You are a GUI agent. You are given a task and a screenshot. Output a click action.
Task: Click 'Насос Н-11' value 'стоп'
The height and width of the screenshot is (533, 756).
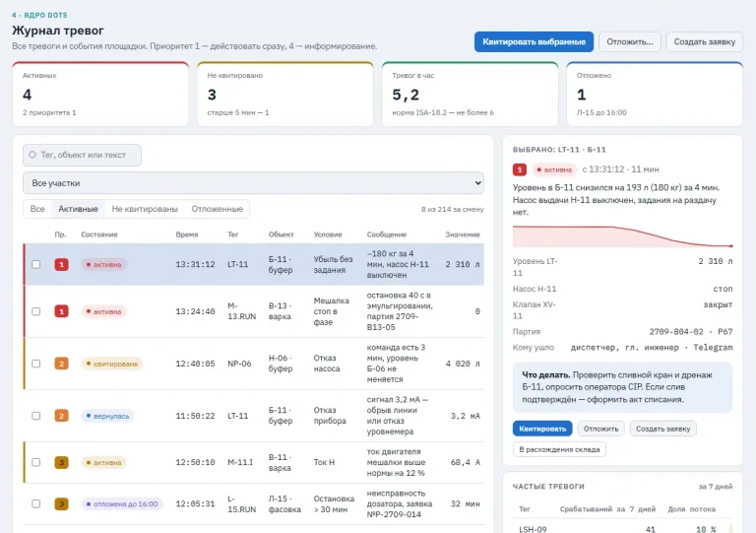(723, 289)
